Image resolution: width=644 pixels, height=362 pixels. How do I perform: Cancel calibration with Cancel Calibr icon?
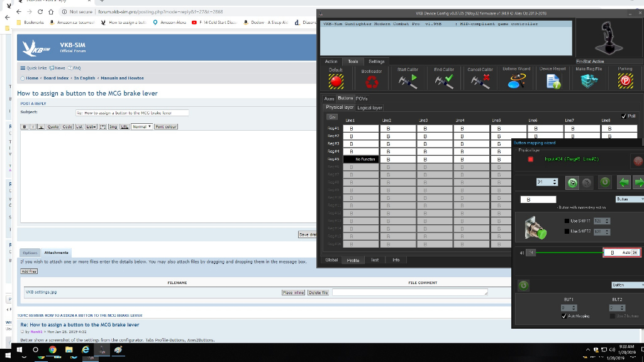(x=480, y=81)
